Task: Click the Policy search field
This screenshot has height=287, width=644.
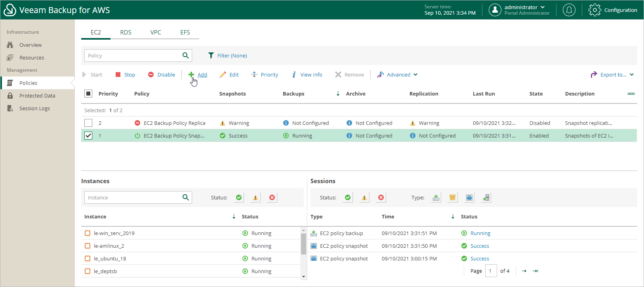Action: 133,55
